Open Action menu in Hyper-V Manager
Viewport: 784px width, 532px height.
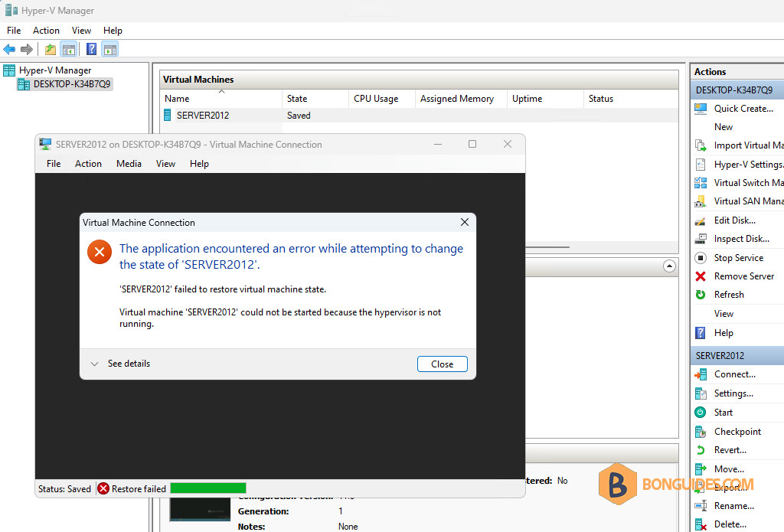click(x=46, y=31)
